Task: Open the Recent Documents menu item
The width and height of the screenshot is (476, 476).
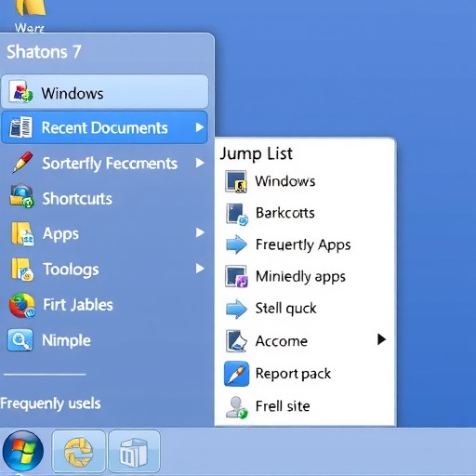Action: 104,127
